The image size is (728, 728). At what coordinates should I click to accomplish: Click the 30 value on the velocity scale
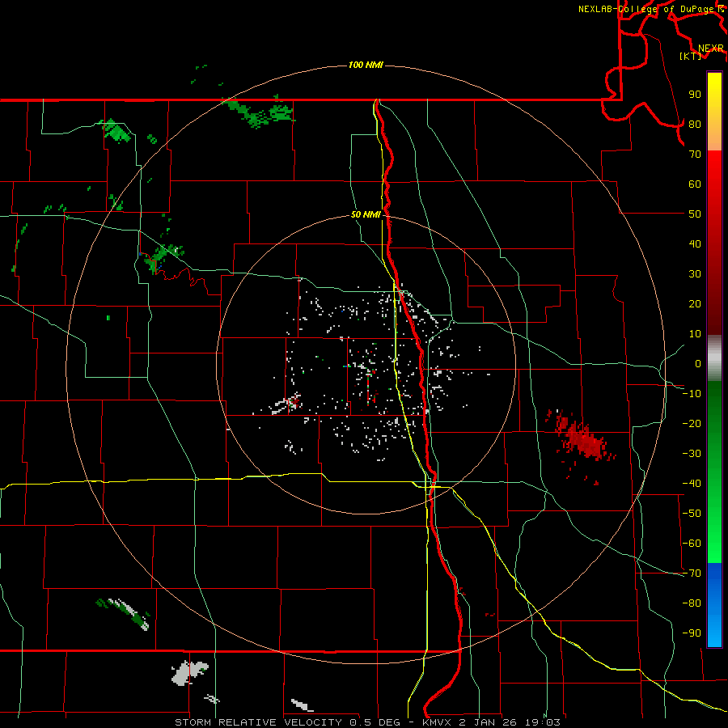(x=695, y=274)
